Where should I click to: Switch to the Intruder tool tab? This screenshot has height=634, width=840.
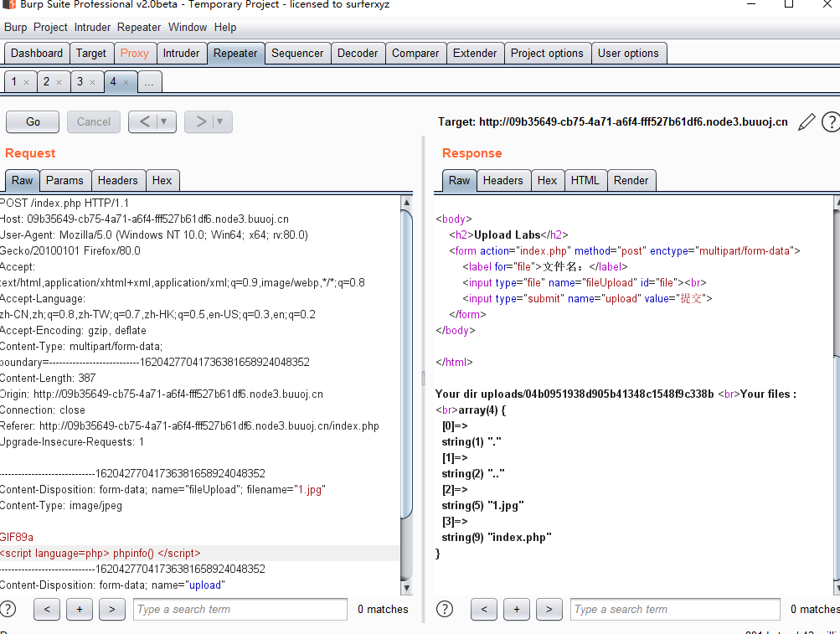(181, 54)
